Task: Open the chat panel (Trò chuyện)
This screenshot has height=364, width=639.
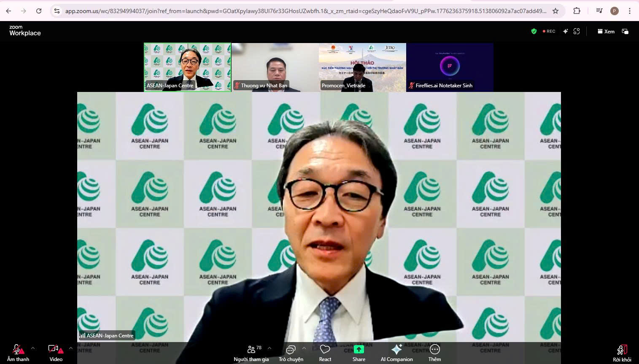Action: click(x=291, y=353)
